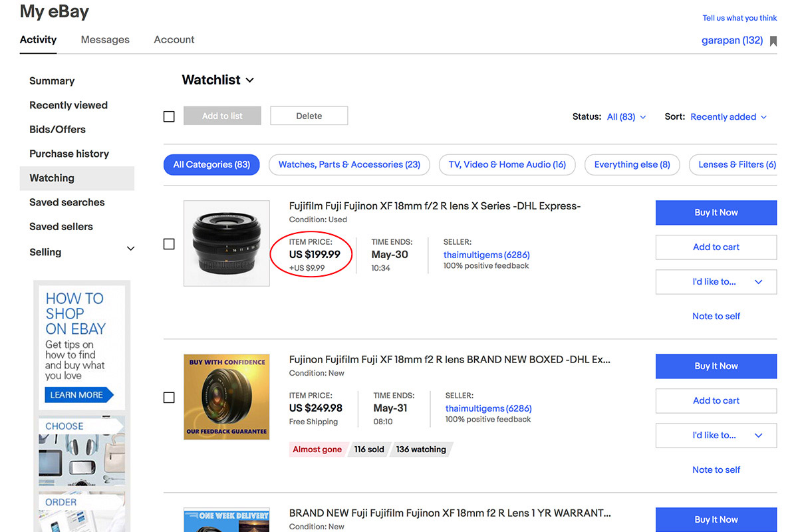Click Add to cart for the $199.99 lens
Image resolution: width=798 pixels, height=532 pixels.
coord(716,247)
